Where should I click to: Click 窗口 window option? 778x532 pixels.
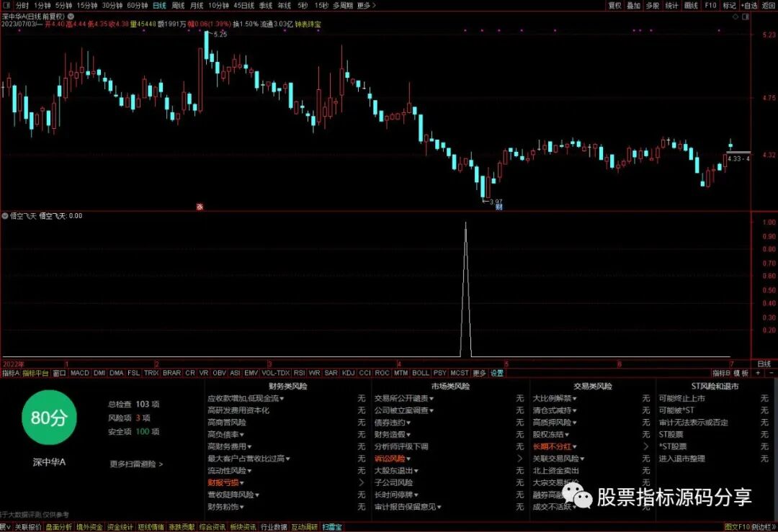point(60,373)
